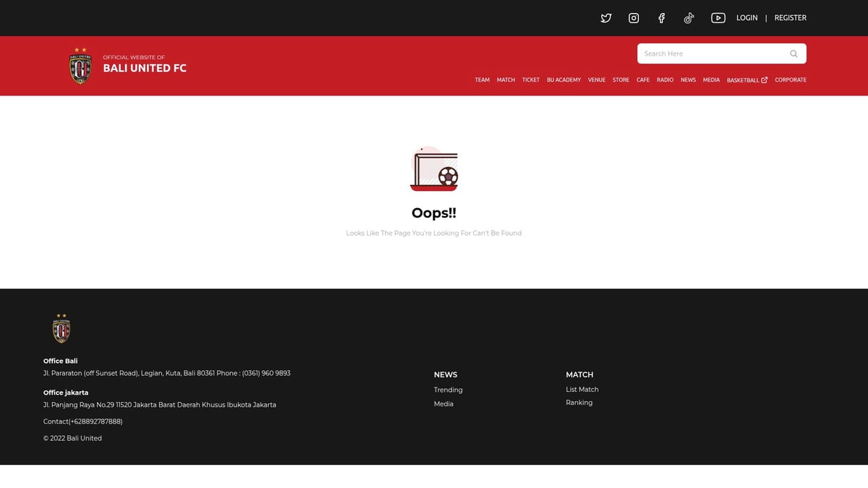This screenshot has width=868, height=488.
Task: Click the Jl. Panjang Raya address line
Action: click(160, 405)
